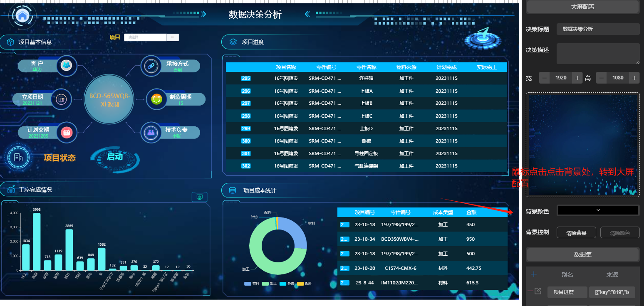The image size is (644, 306).
Task: Open the 大屏配置 panel header
Action: click(x=582, y=7)
